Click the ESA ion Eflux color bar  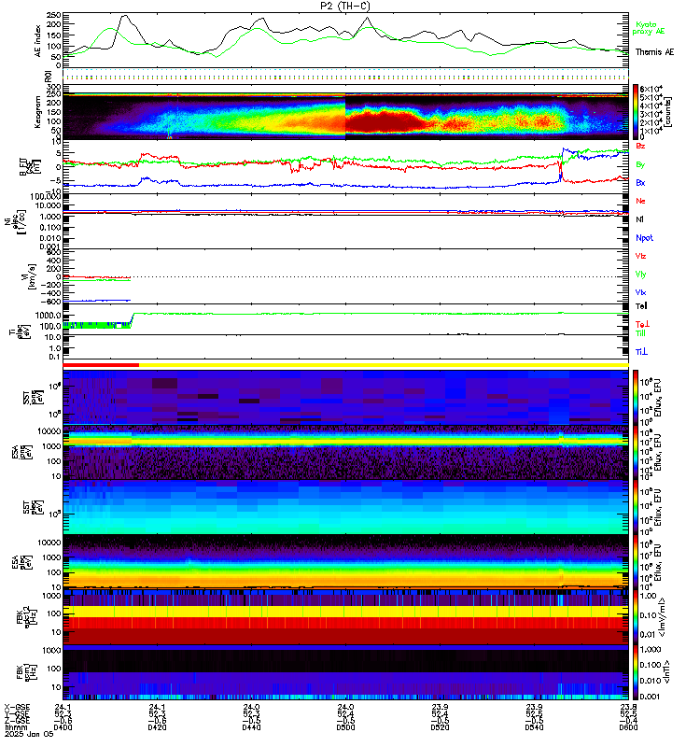coord(636,452)
